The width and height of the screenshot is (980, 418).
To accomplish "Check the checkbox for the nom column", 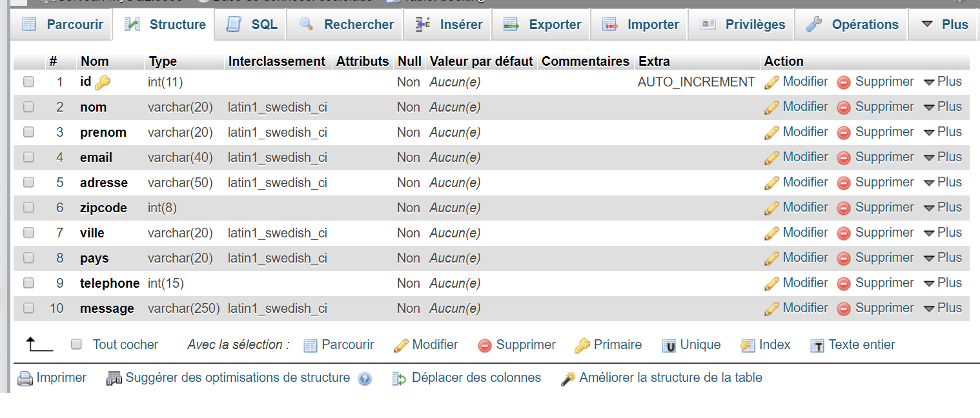I will (x=28, y=107).
